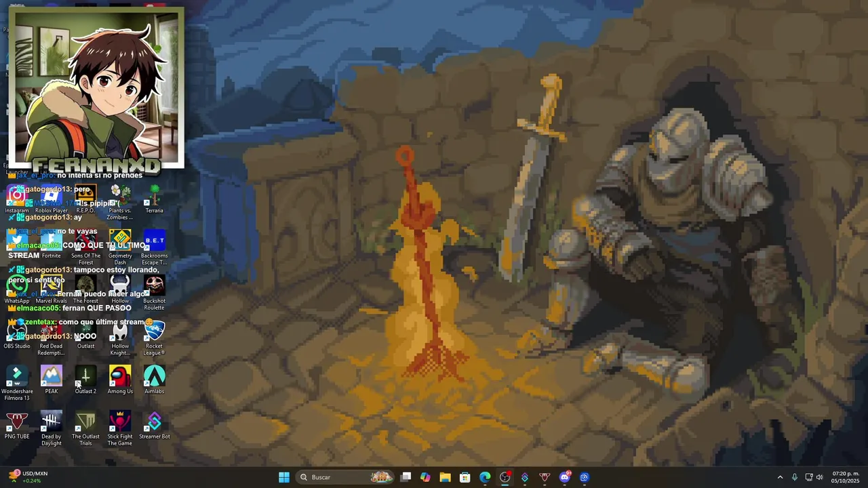Expand the hidden tray icons chevron
This screenshot has width=868, height=488.
coord(780,477)
